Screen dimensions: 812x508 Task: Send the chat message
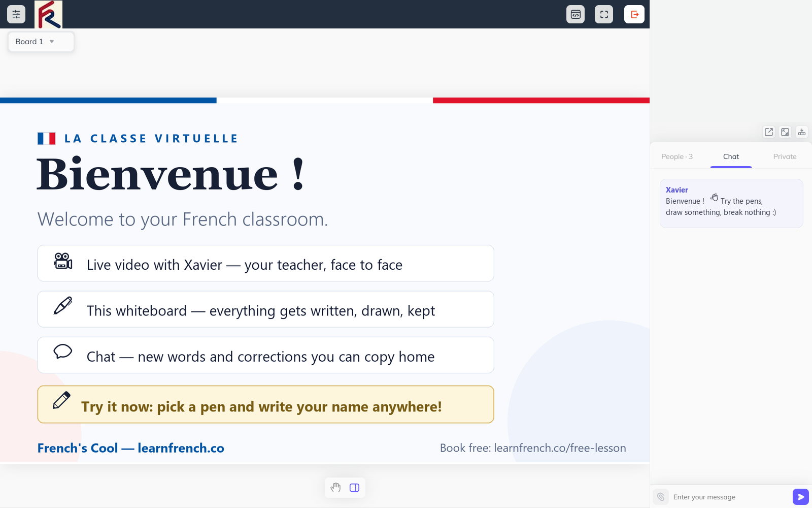tap(801, 497)
